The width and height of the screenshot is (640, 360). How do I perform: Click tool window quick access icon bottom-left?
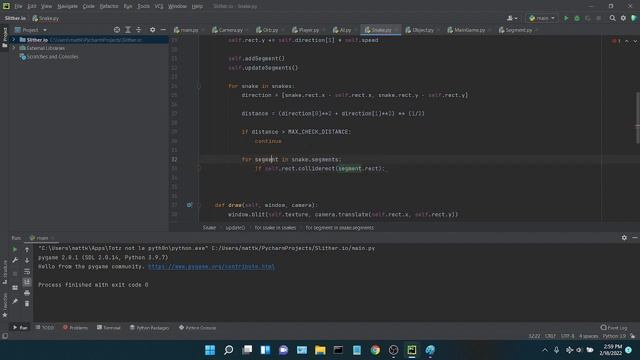point(5,336)
